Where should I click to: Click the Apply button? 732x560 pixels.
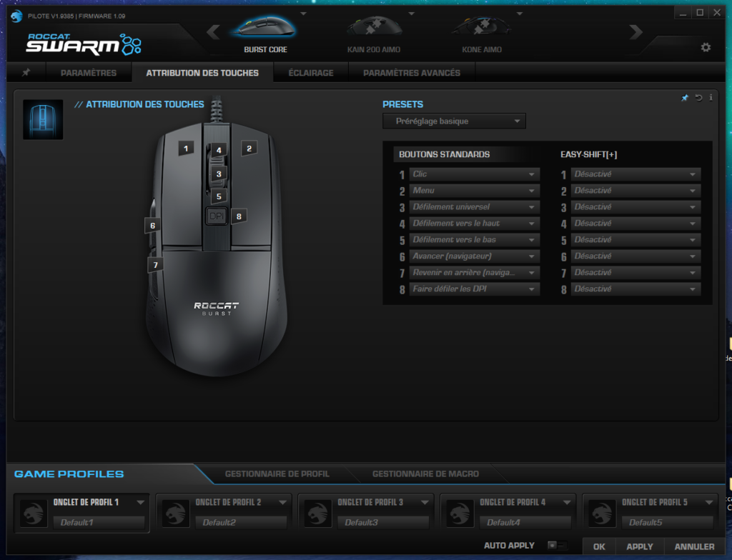640,546
